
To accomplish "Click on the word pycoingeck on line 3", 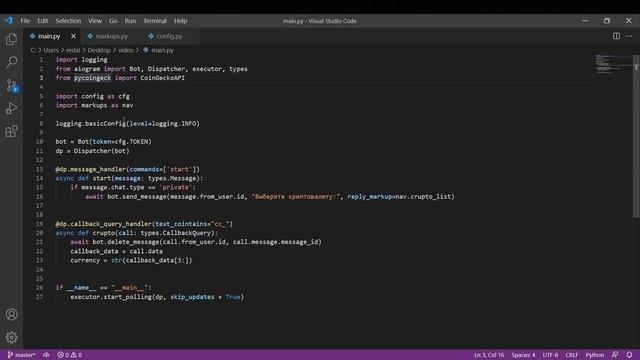I will (92, 78).
